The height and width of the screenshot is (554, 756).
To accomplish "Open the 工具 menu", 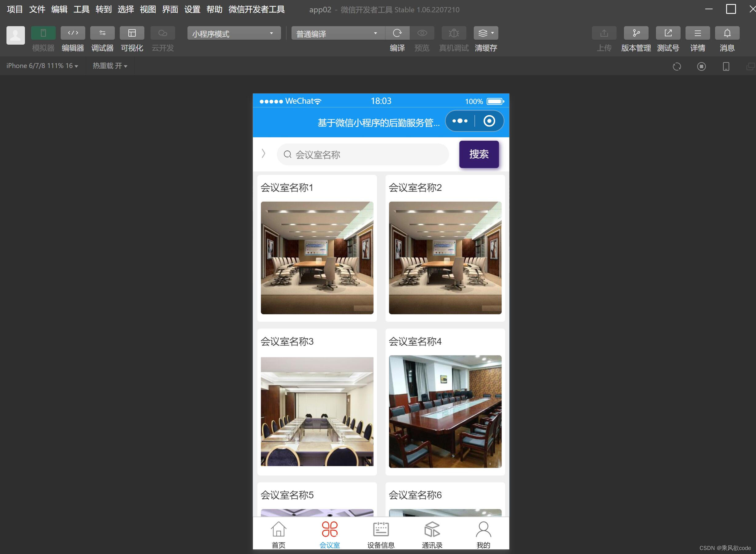I will click(x=81, y=10).
